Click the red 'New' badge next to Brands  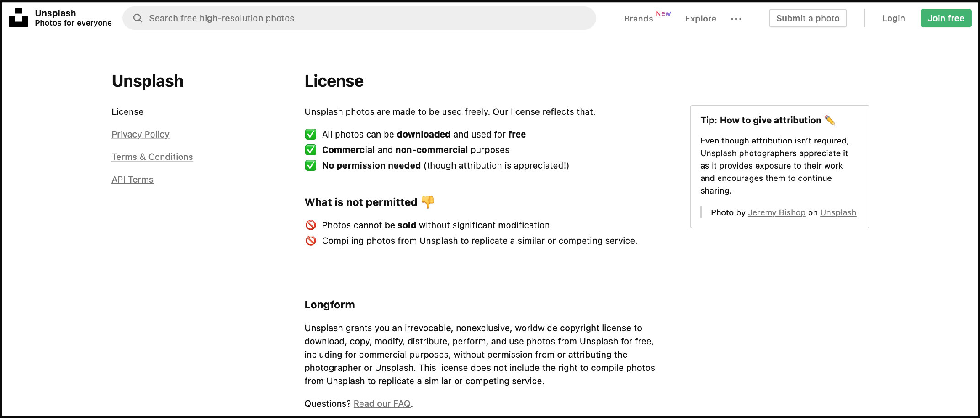(x=663, y=13)
